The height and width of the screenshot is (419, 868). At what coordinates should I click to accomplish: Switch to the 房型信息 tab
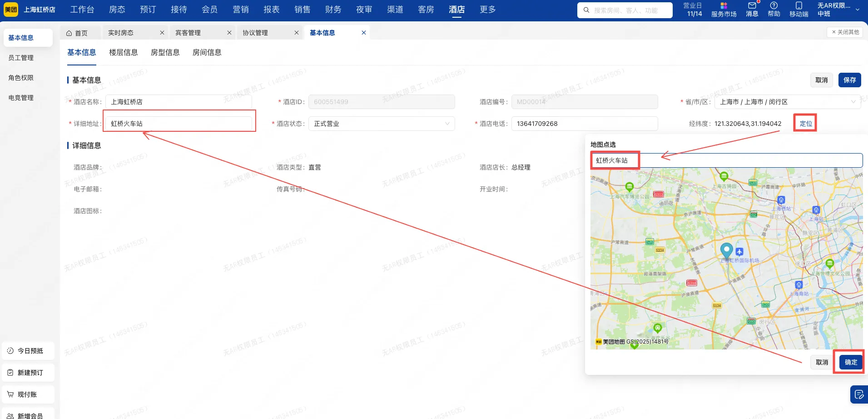pos(165,52)
